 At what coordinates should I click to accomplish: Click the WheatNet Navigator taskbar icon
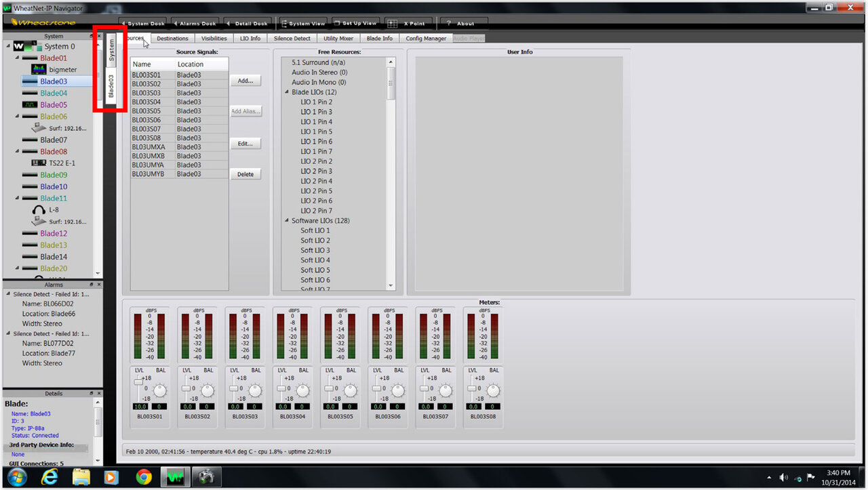coord(175,477)
